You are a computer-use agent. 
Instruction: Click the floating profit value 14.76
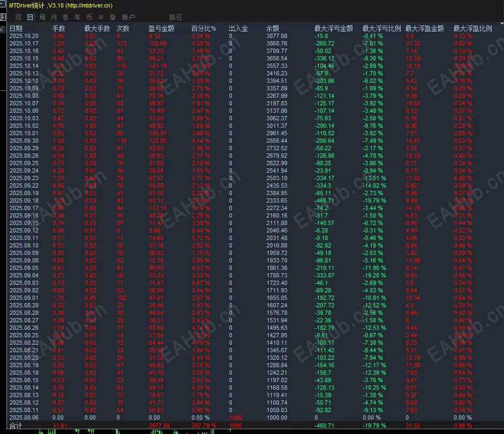413,208
